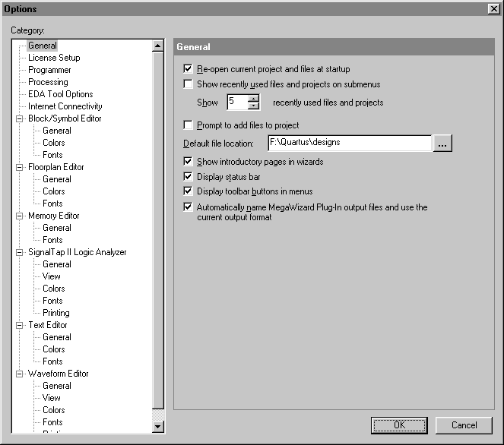
Task: Toggle Re-open current project and files at startup
Action: point(189,69)
